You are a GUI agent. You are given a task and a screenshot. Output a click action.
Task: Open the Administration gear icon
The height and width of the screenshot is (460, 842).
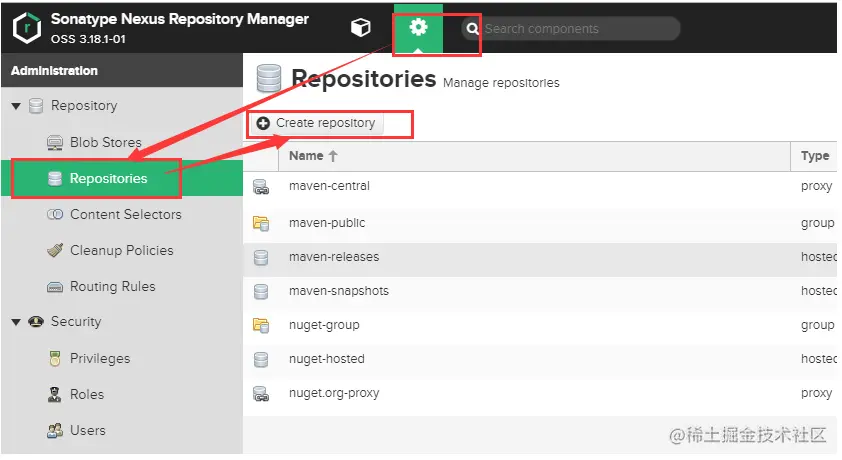418,27
